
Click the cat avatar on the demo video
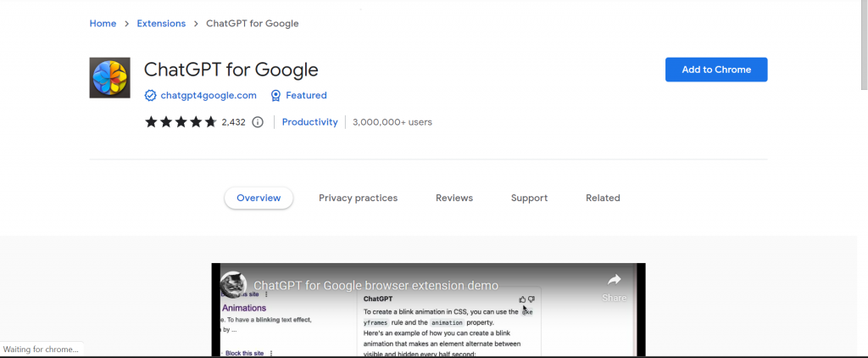pyautogui.click(x=233, y=285)
